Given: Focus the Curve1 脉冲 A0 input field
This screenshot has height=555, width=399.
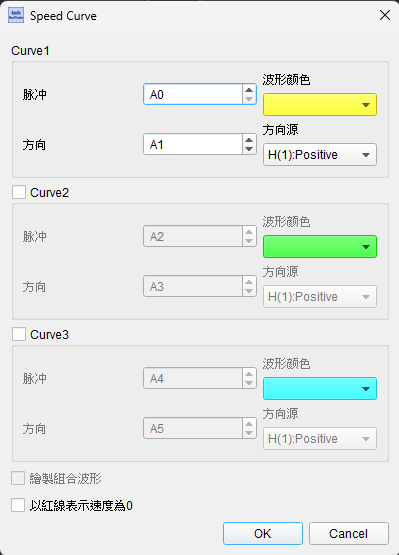Looking at the screenshot, I should tap(193, 94).
